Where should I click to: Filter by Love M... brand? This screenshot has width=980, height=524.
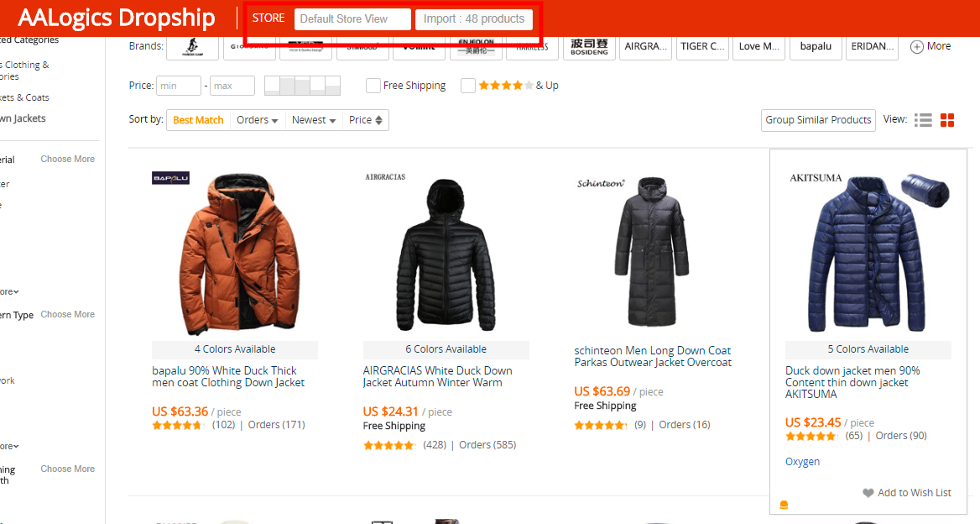(758, 48)
